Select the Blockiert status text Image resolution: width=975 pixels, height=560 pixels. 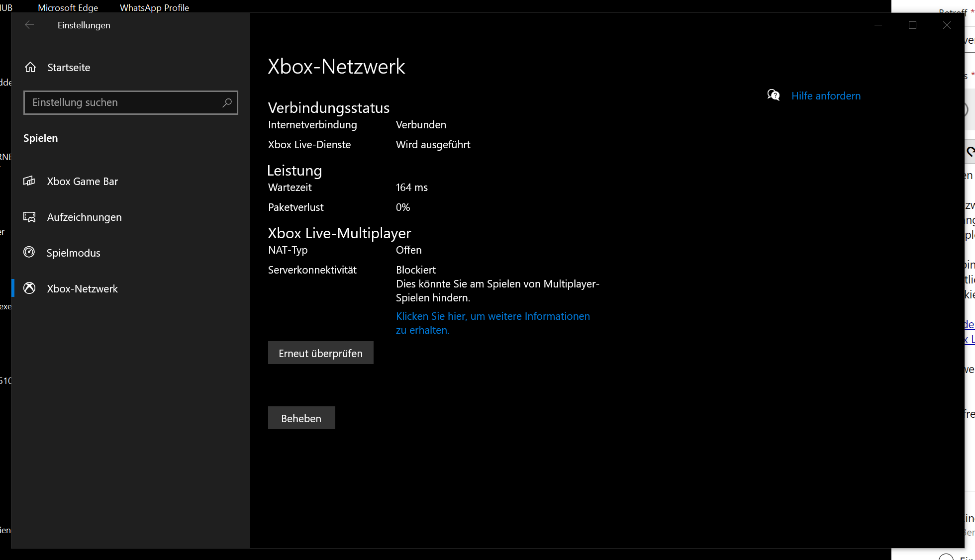point(416,270)
